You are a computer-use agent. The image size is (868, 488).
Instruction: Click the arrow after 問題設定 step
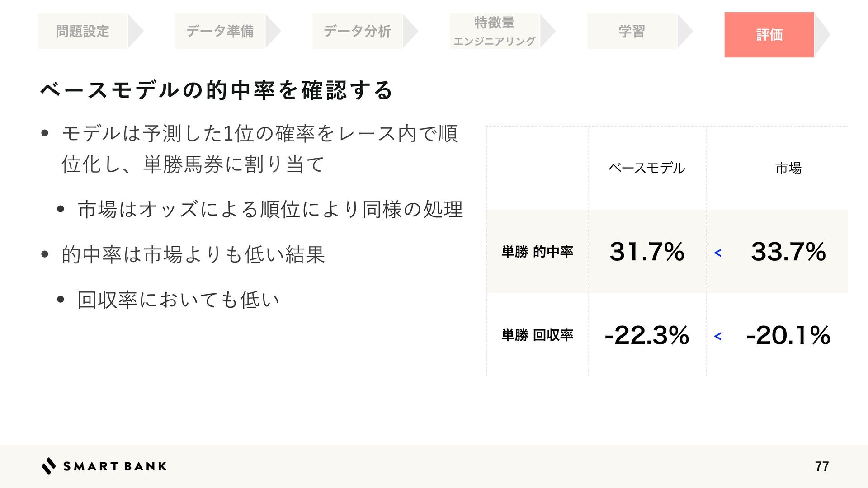(x=135, y=31)
